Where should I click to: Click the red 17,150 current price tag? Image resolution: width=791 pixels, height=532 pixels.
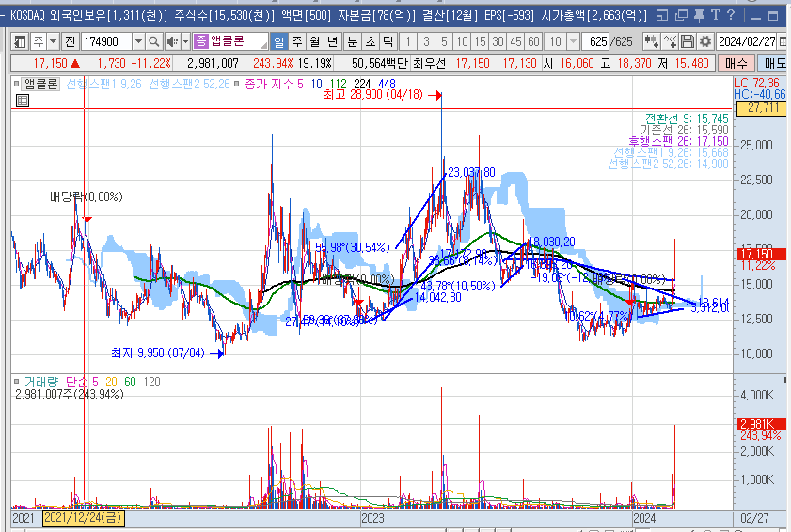pyautogui.click(x=762, y=254)
